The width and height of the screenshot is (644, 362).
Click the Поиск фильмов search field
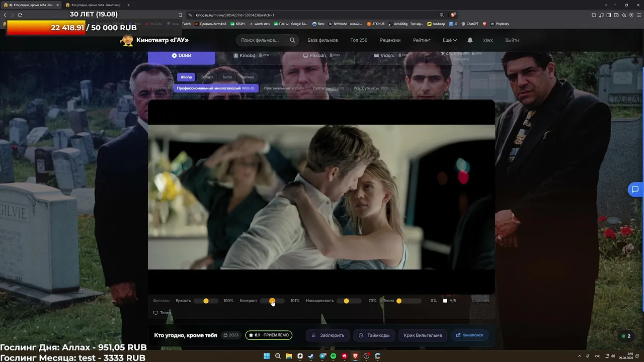point(268,40)
